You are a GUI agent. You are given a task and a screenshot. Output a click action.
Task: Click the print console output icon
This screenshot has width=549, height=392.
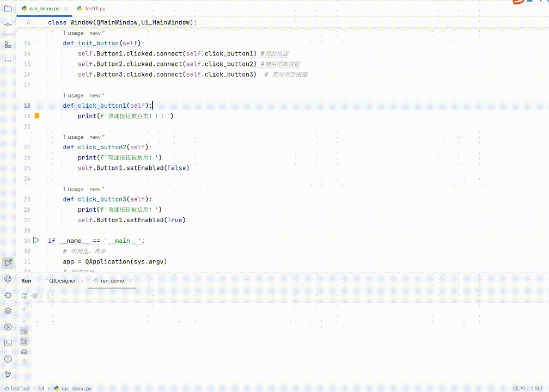point(23,352)
